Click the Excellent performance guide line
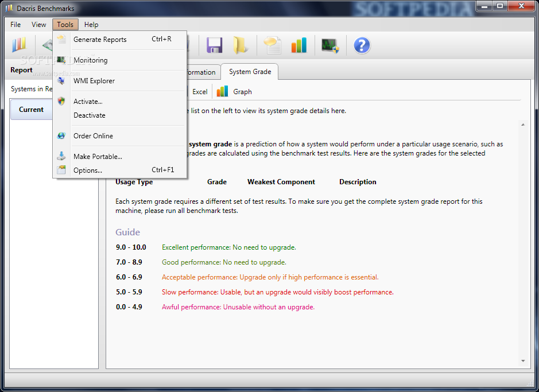The image size is (539, 392). 228,247
